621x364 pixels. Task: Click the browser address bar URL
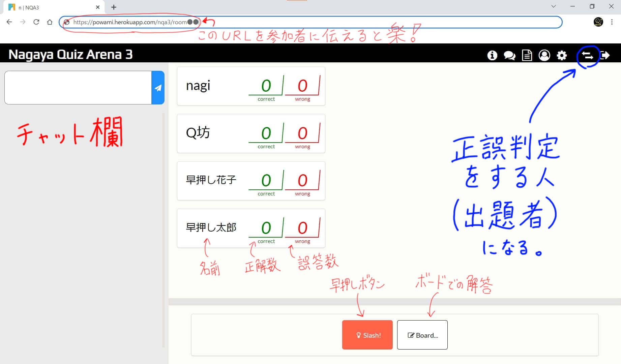pyautogui.click(x=303, y=22)
